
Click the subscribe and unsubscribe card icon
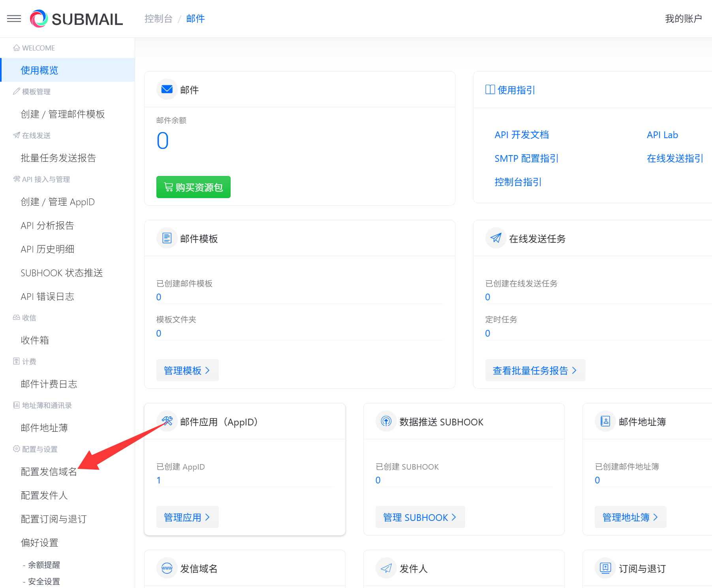point(605,568)
